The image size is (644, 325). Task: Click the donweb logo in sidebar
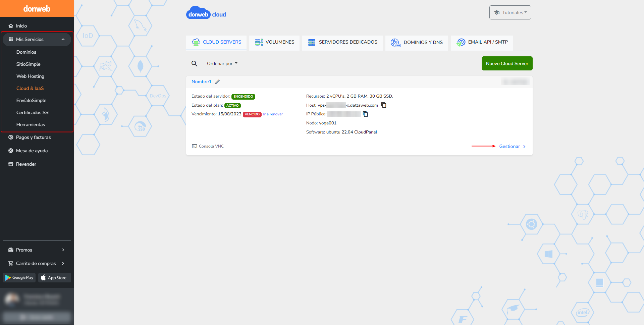click(x=37, y=9)
